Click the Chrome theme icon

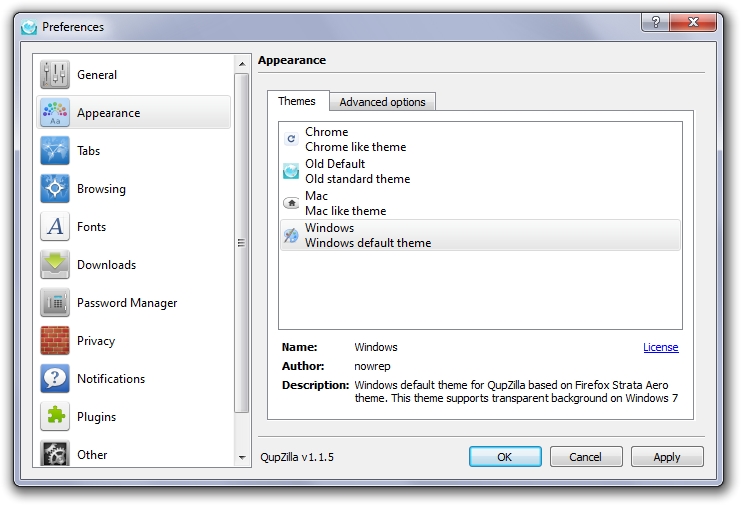click(291, 139)
